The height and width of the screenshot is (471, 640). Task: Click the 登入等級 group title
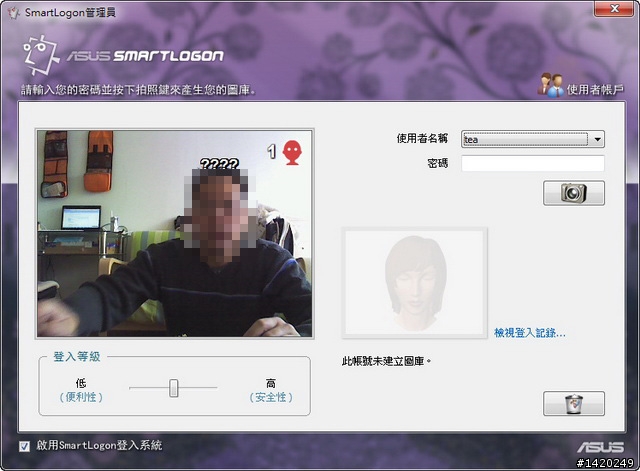click(77, 356)
